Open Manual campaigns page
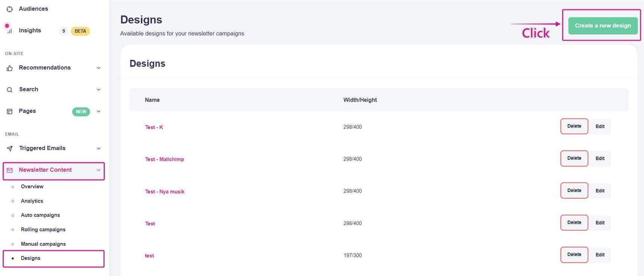 43,244
